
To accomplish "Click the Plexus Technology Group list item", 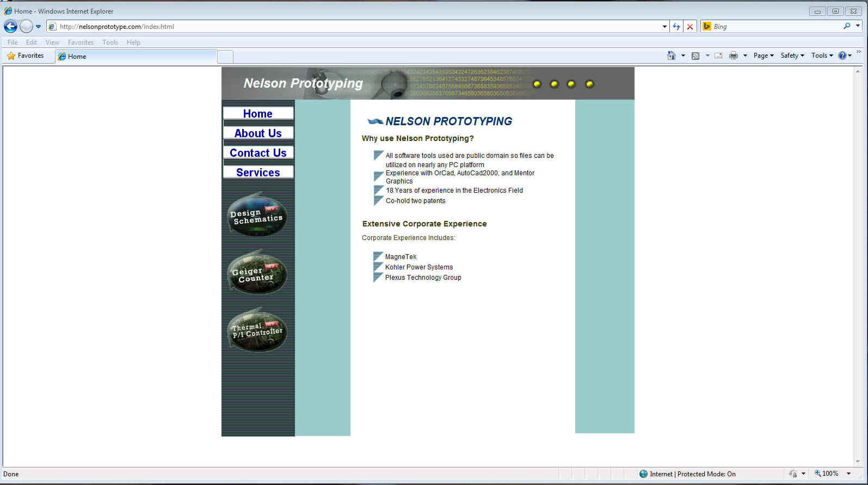I will [x=423, y=278].
